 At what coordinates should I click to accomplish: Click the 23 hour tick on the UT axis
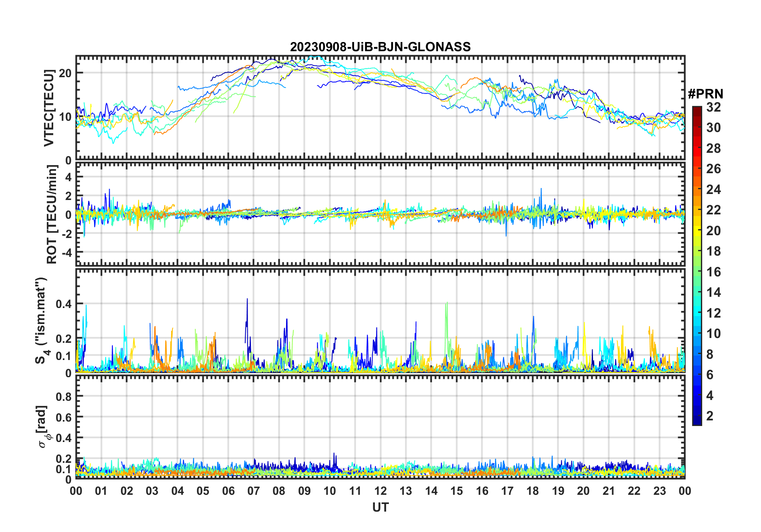pyautogui.click(x=659, y=491)
